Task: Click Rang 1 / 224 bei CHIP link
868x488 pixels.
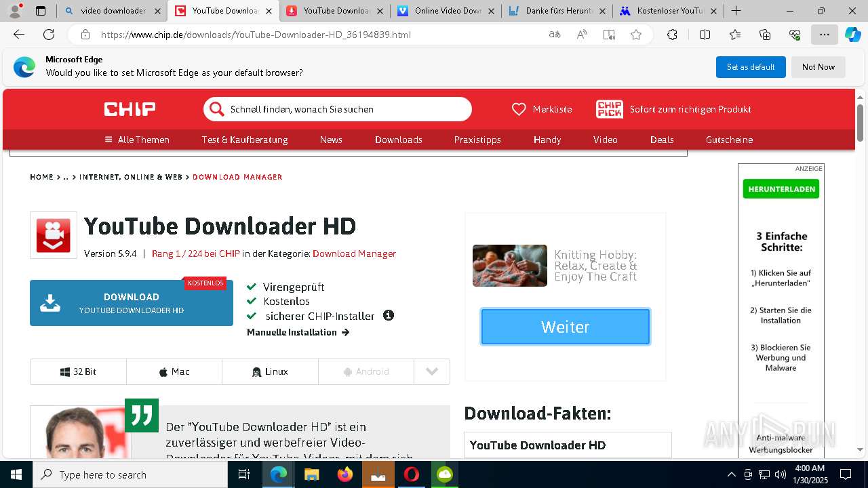Action: pyautogui.click(x=196, y=253)
